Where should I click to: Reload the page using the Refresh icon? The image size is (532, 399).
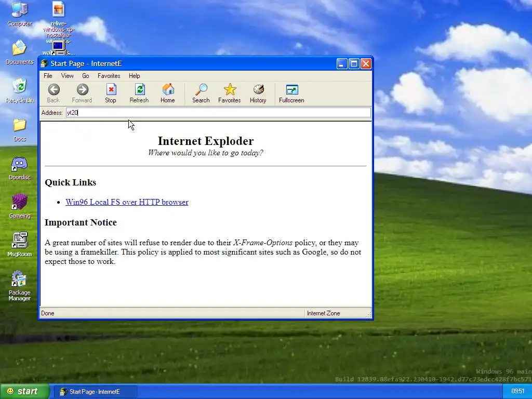click(139, 94)
